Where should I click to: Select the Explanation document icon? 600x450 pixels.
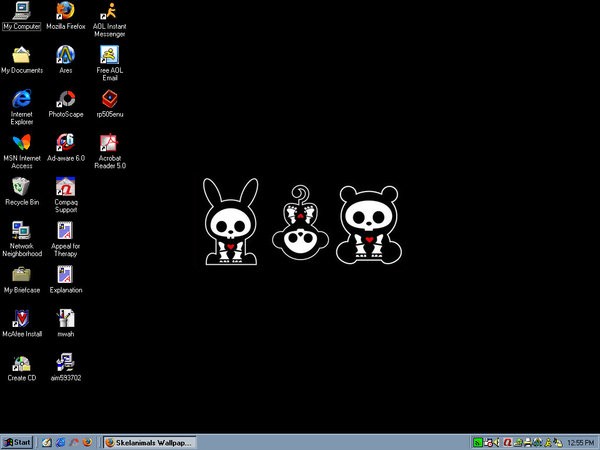coord(65,280)
